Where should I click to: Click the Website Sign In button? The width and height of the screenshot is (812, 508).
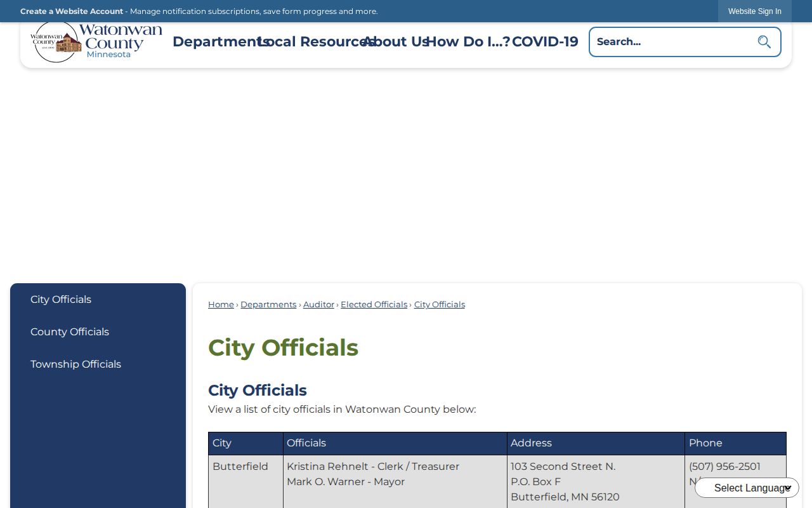(x=755, y=11)
